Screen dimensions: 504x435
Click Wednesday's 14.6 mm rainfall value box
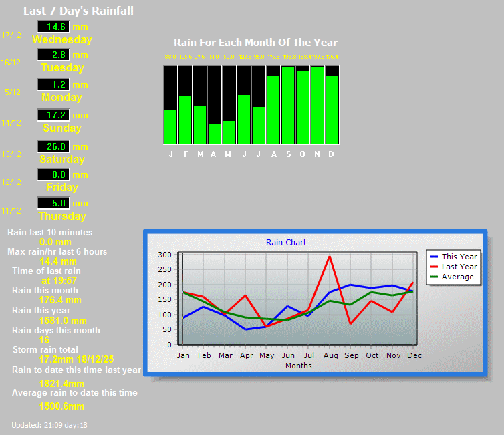53,27
